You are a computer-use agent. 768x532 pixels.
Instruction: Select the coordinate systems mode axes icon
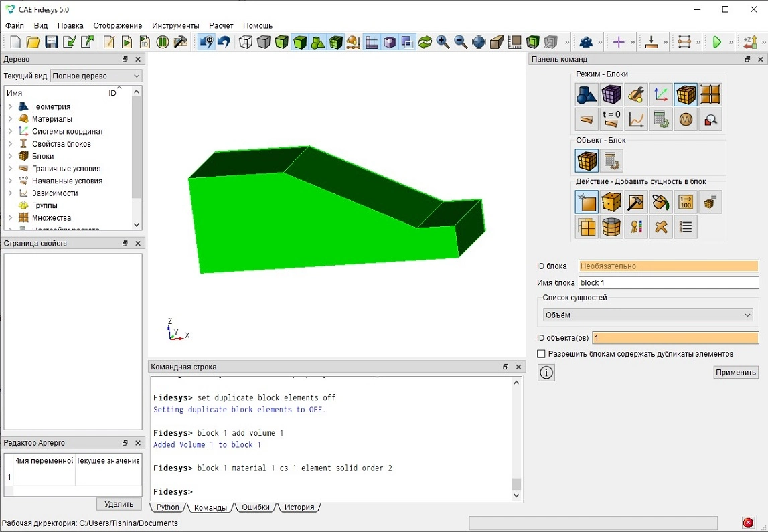[661, 94]
